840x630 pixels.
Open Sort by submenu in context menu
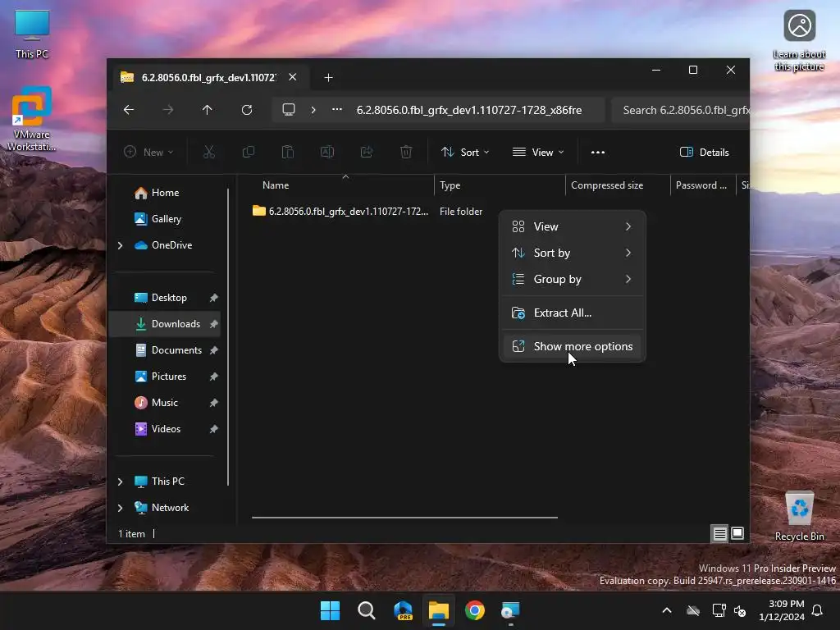point(572,253)
